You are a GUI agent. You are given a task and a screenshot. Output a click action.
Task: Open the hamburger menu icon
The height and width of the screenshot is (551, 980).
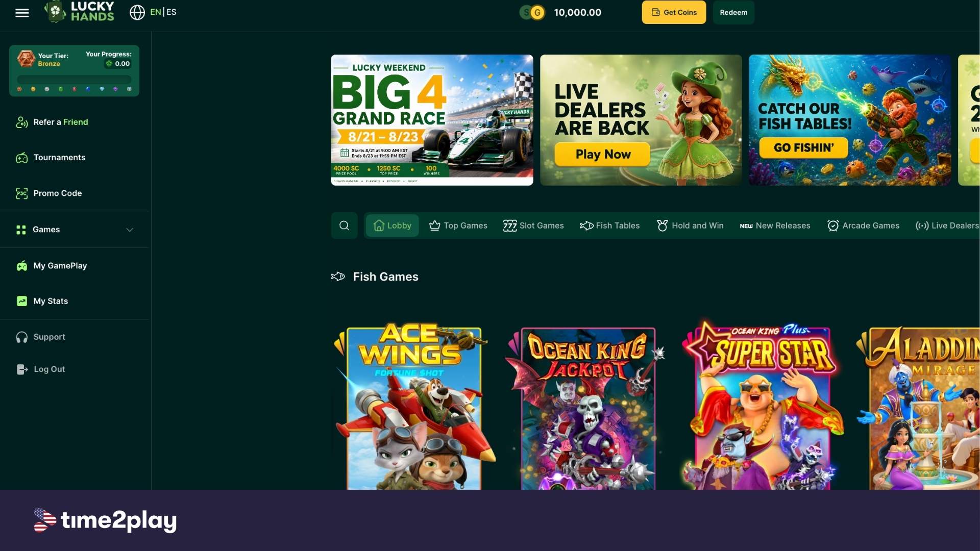tap(22, 13)
